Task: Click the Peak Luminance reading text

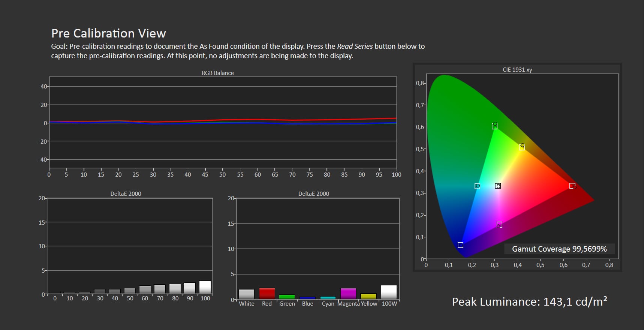Action: coord(529,302)
